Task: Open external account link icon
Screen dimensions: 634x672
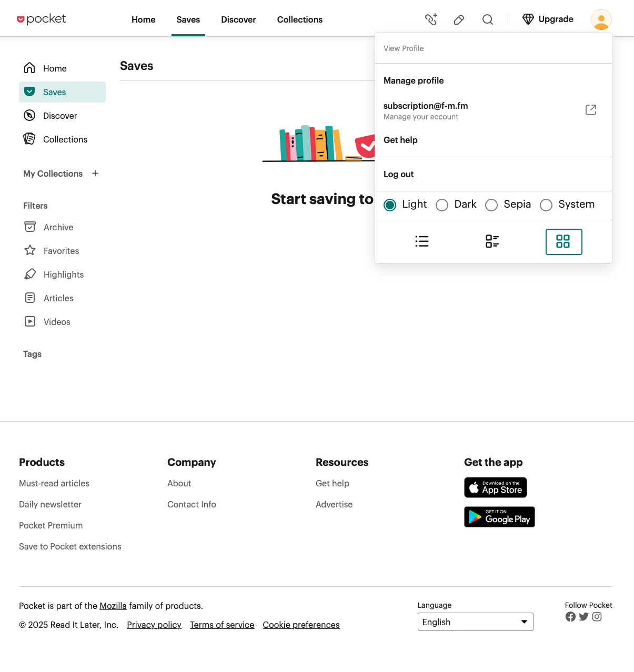Action: (591, 110)
